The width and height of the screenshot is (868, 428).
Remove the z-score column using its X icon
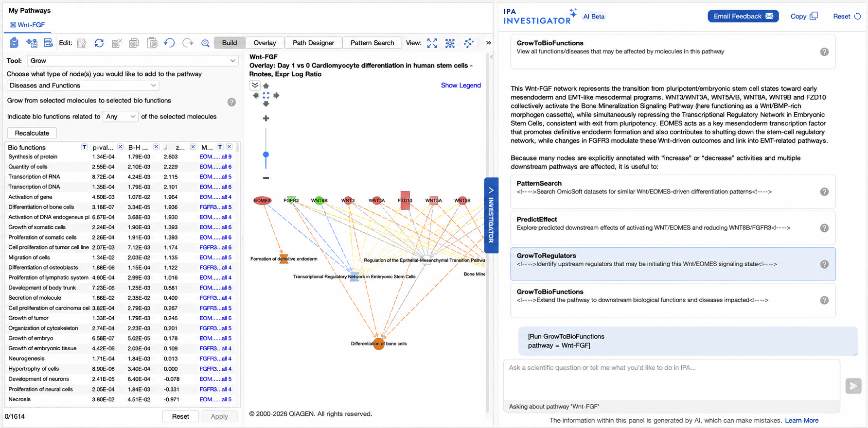point(193,147)
